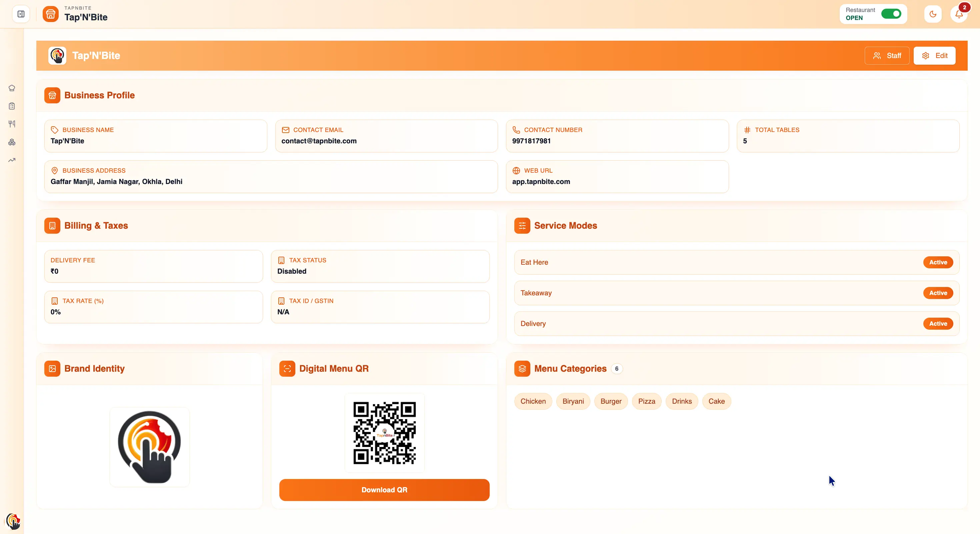The image size is (980, 534).
Task: Click the banner Tap'N'Bite logo thumbnail
Action: (57, 56)
